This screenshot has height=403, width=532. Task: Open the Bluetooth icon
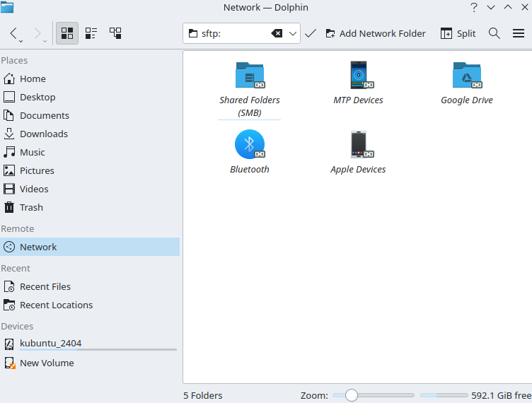249,144
